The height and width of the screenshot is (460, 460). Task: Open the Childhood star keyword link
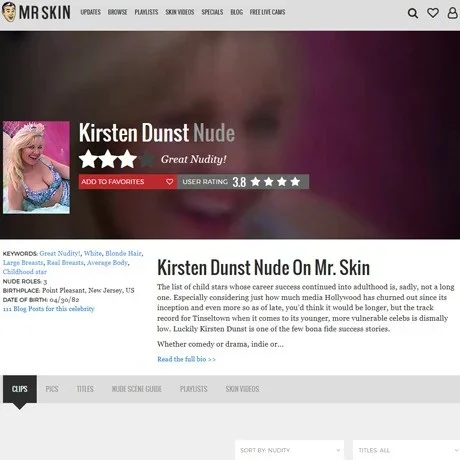pyautogui.click(x=25, y=272)
